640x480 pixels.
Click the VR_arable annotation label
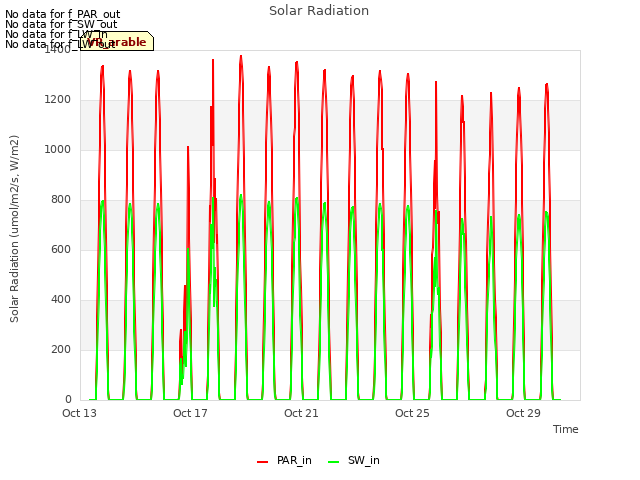click(x=117, y=41)
